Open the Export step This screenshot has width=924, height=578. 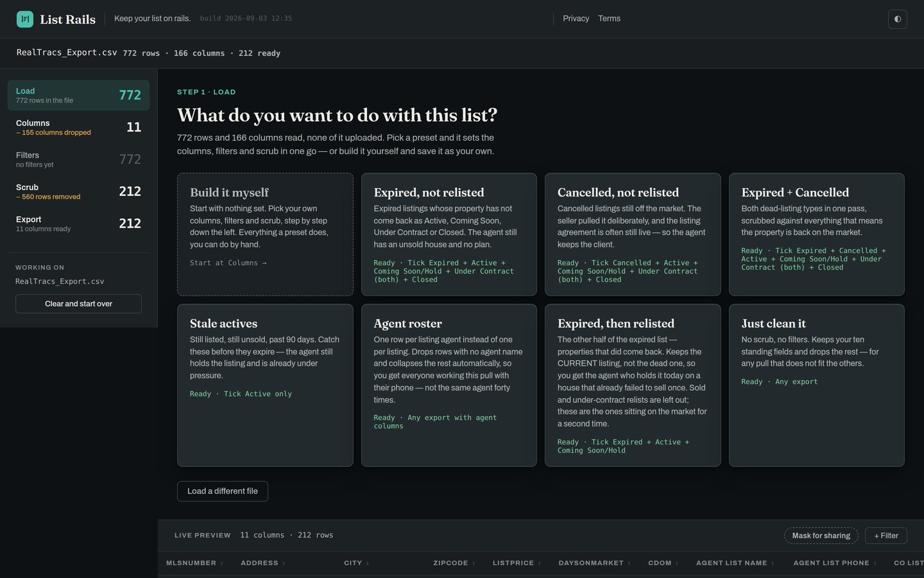(x=78, y=223)
